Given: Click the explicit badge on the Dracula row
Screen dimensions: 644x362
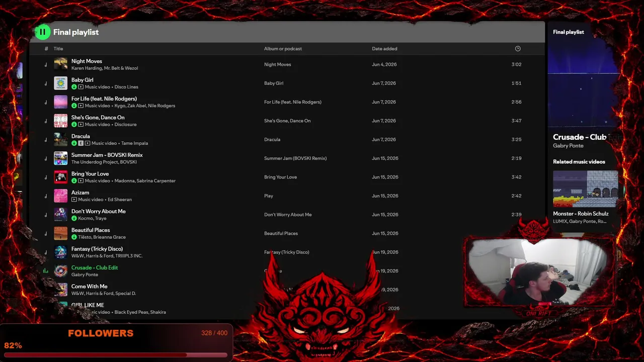Looking at the screenshot, I should click(x=80, y=143).
